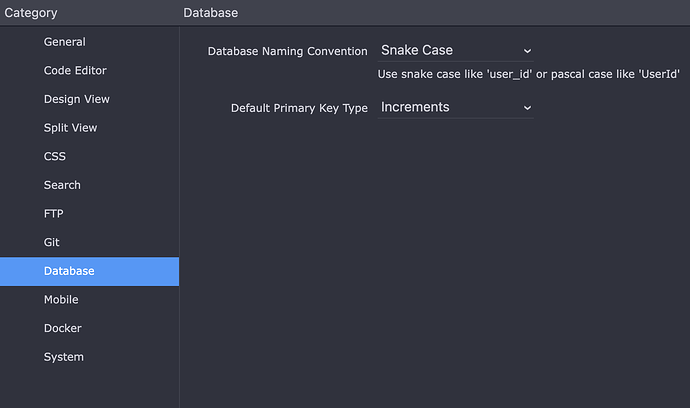Click the chevron next to Snake Case
The height and width of the screenshot is (408, 690).
(527, 51)
